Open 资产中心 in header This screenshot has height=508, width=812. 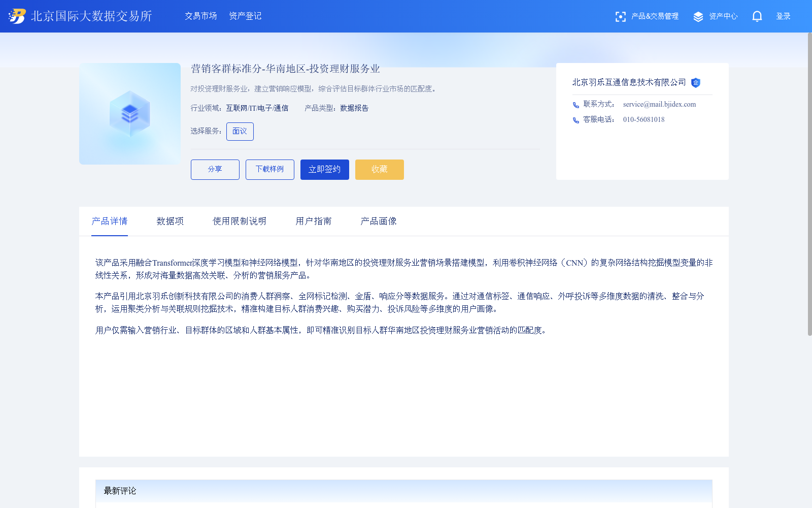click(723, 16)
